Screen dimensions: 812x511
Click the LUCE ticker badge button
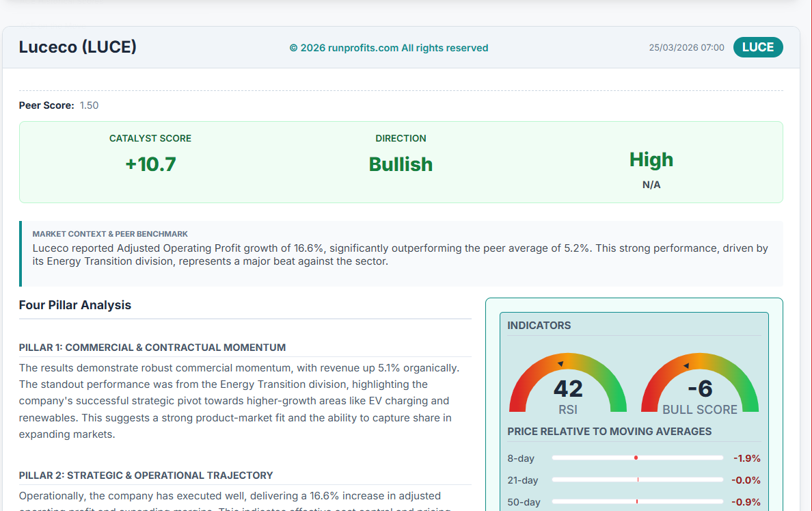tap(757, 47)
